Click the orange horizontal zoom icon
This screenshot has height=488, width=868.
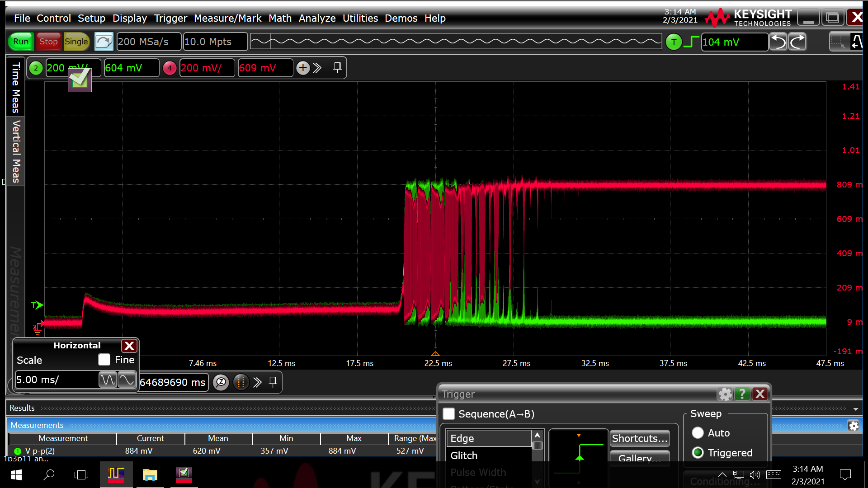tap(241, 382)
